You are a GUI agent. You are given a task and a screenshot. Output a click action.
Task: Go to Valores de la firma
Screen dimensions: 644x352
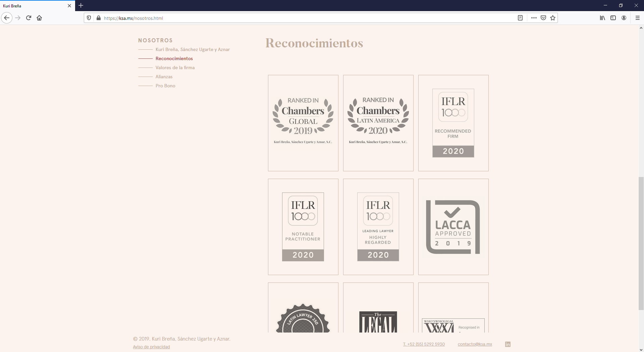[x=175, y=68]
